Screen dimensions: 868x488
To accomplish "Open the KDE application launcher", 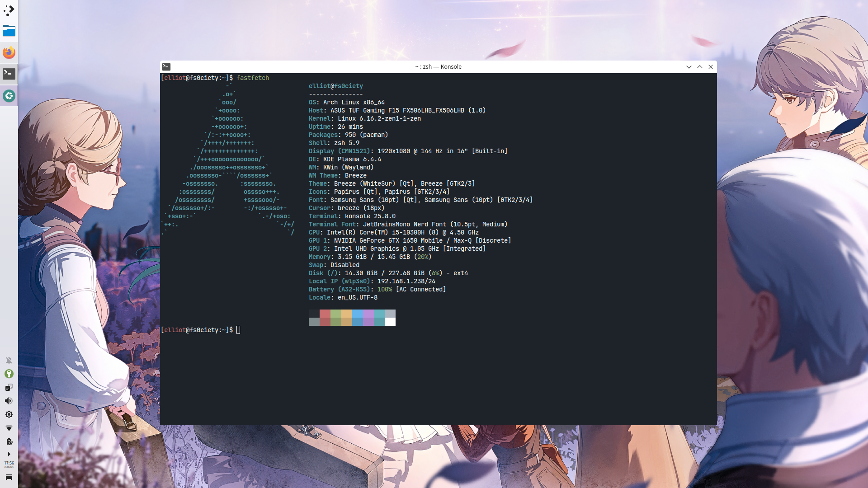I will (x=9, y=10).
